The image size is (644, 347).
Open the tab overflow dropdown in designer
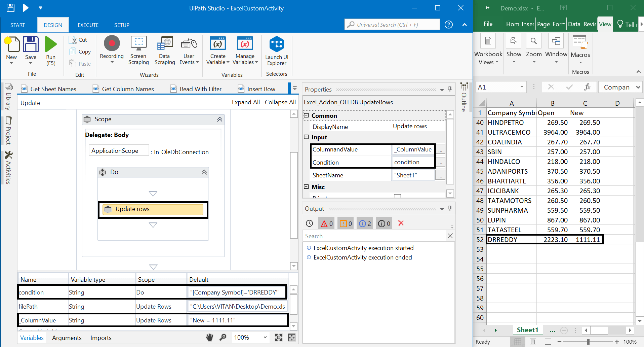295,88
